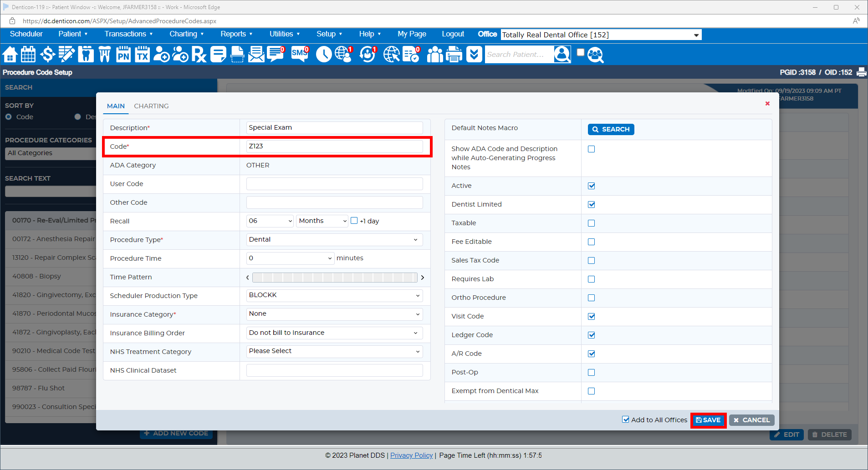868x470 pixels.
Task: Toggle Add to All Offices checkbox
Action: [626, 419]
